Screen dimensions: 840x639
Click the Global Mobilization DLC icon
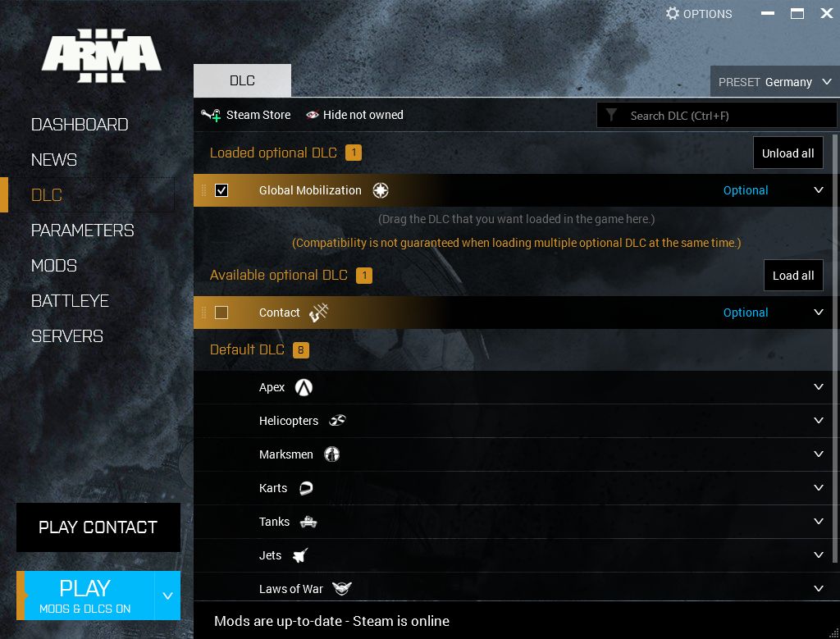click(381, 190)
